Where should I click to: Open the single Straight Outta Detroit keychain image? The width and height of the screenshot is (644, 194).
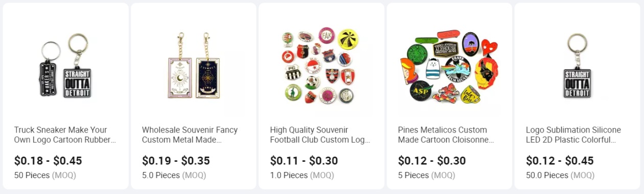(577, 66)
